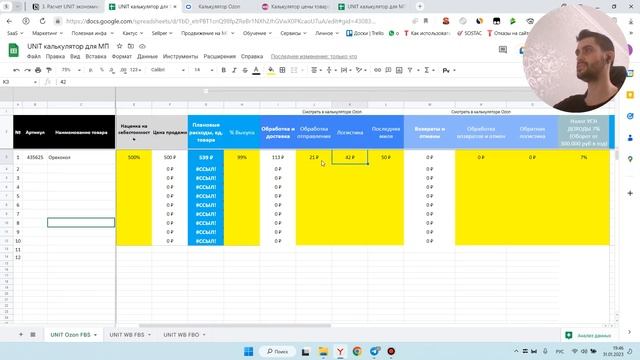Apply strikethrough formatting
The height and width of the screenshot is (360, 640).
click(245, 70)
